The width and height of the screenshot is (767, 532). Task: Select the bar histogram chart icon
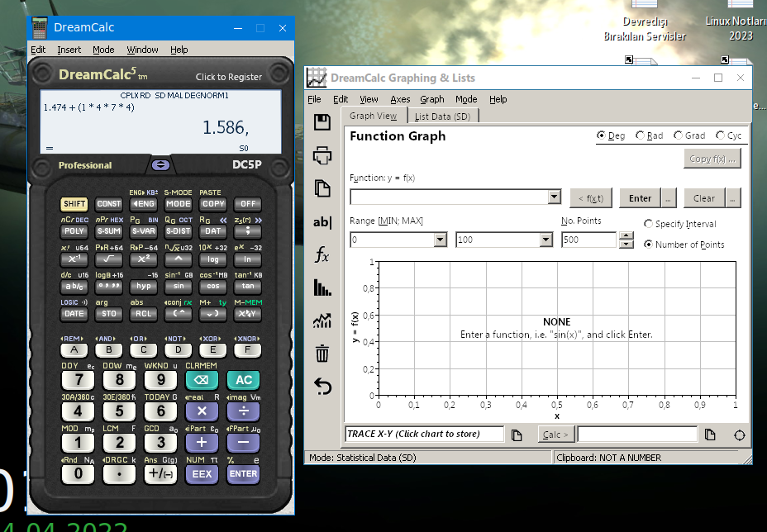click(322, 287)
